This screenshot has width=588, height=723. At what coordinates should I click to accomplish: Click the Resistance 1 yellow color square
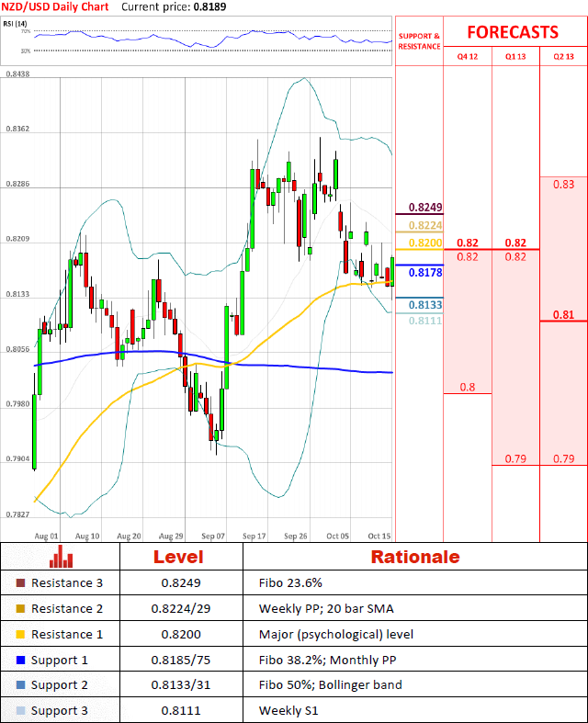click(21, 634)
